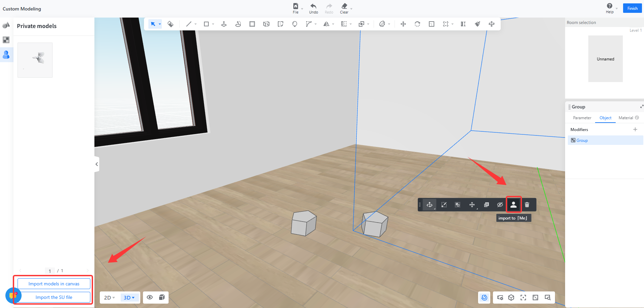Activate the push-pull extrude tool
Screen dimensions: 644x308
224,24
